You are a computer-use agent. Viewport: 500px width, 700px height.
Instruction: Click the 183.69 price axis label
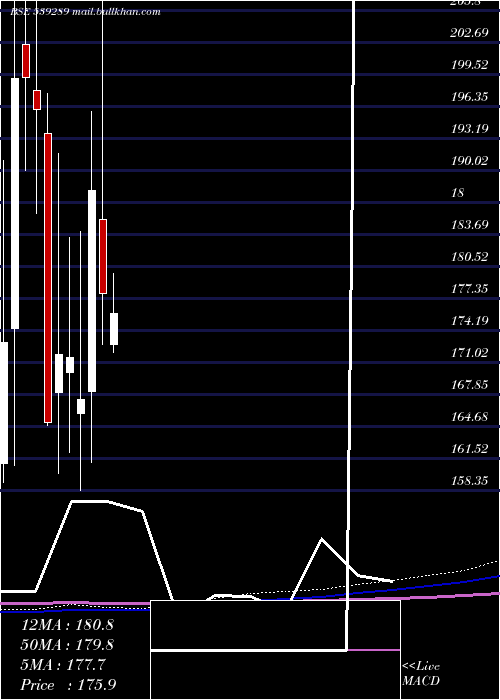coord(469,225)
